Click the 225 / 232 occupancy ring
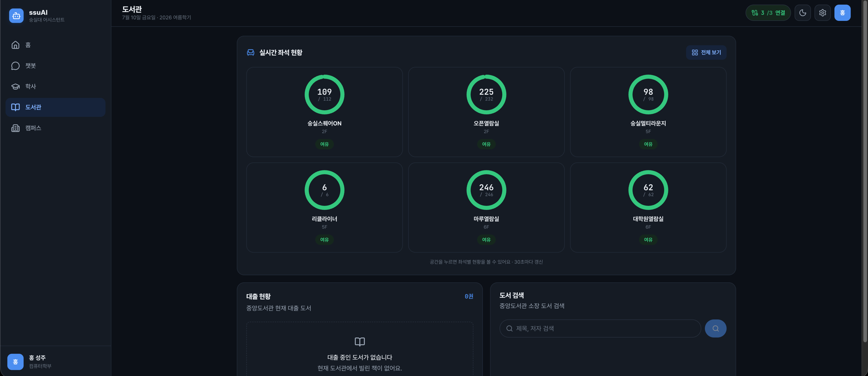The image size is (868, 376). pos(486,95)
